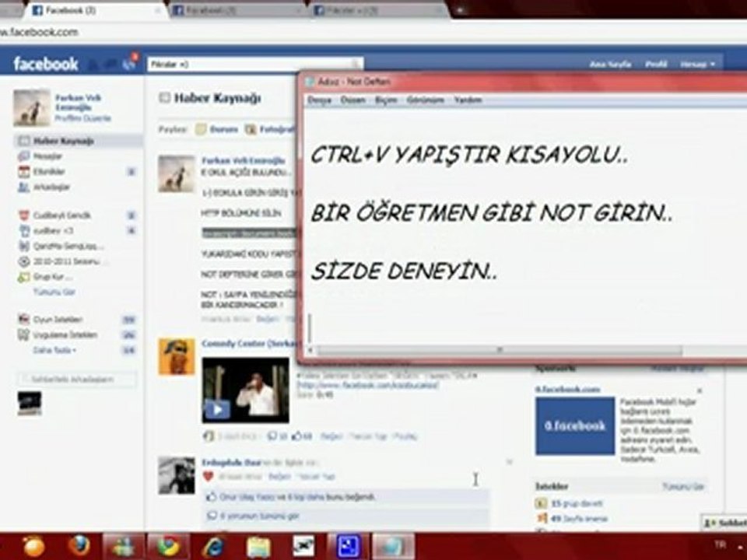Click the chat friend thumbnail in the sidebar
Image resolution: width=747 pixels, height=560 pixels.
[x=29, y=403]
